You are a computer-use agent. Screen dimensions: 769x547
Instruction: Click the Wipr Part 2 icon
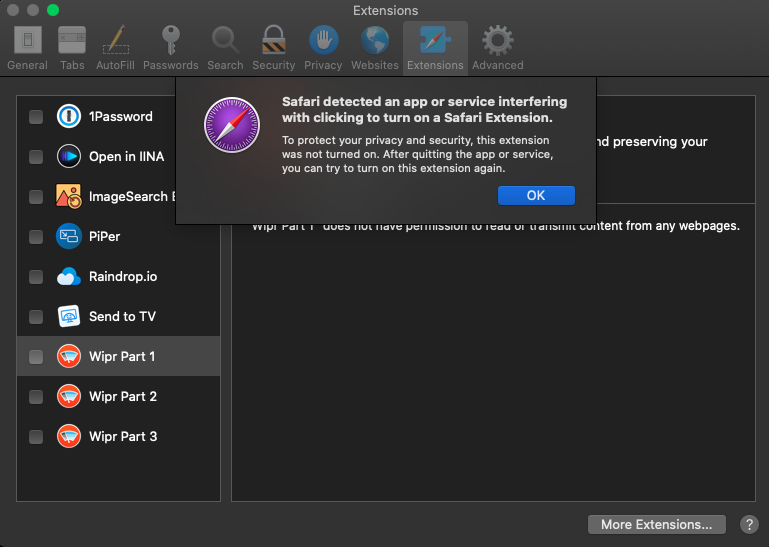click(x=69, y=396)
